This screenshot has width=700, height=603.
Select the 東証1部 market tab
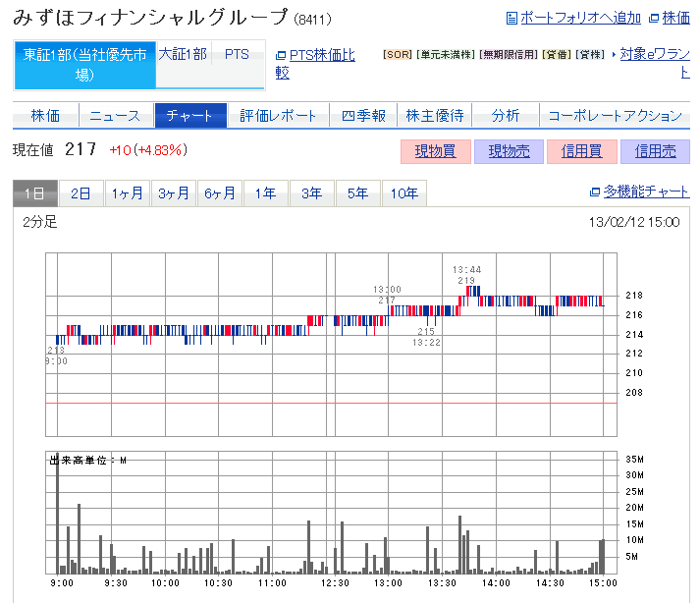pos(84,64)
